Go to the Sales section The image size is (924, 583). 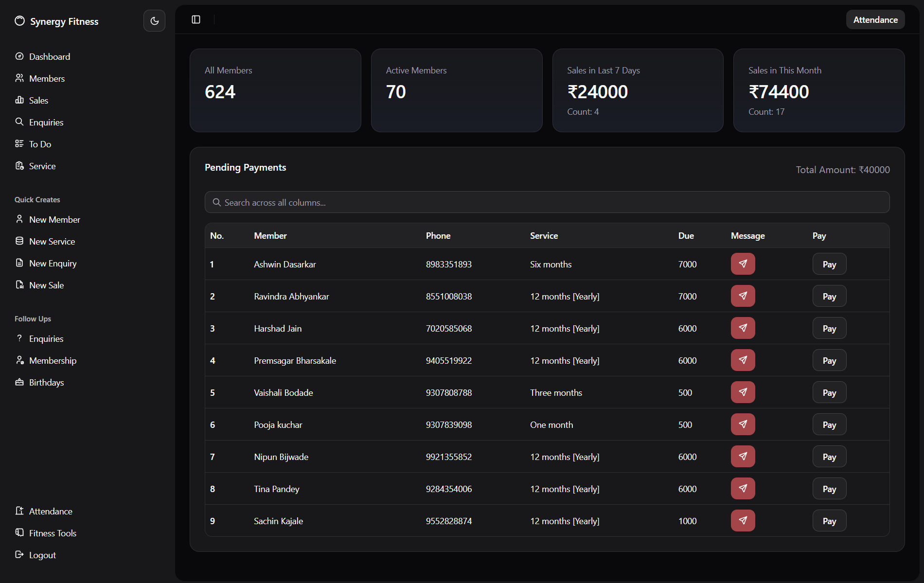click(x=38, y=100)
